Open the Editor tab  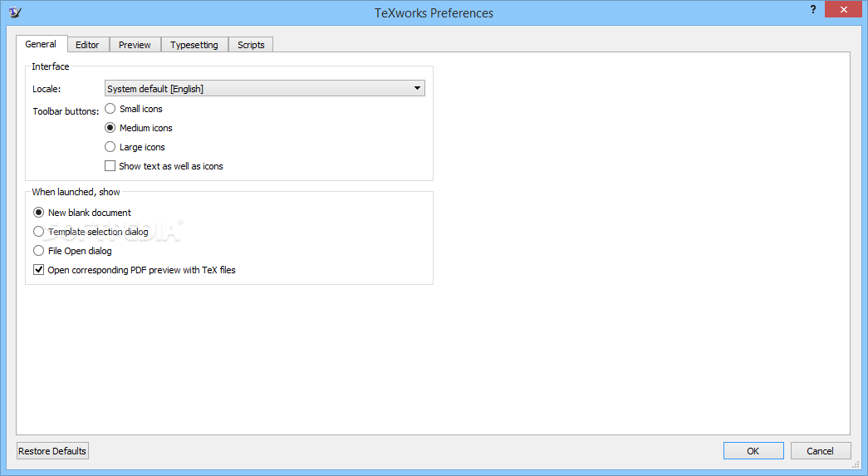click(x=87, y=45)
